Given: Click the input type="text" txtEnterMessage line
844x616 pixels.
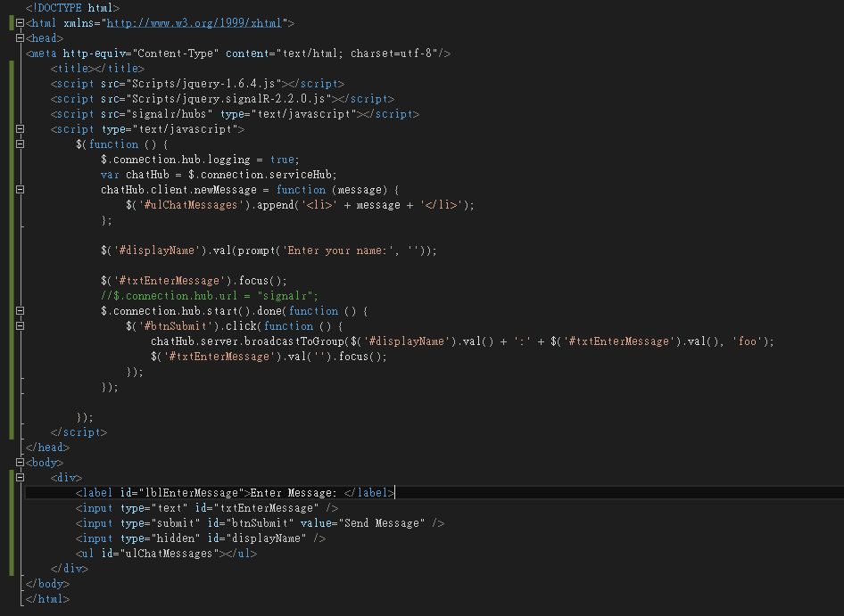Looking at the screenshot, I should point(207,508).
